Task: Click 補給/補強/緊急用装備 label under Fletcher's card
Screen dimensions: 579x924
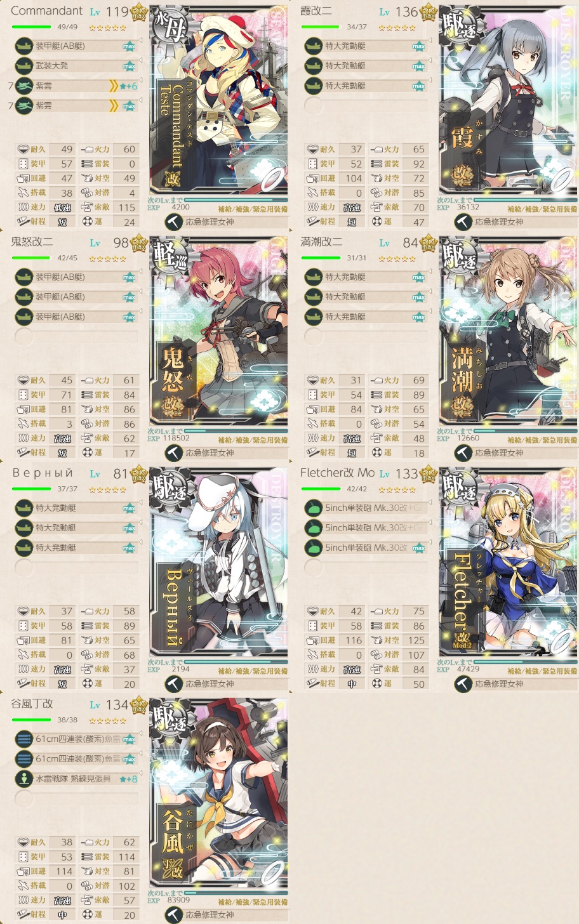Action: (x=542, y=671)
